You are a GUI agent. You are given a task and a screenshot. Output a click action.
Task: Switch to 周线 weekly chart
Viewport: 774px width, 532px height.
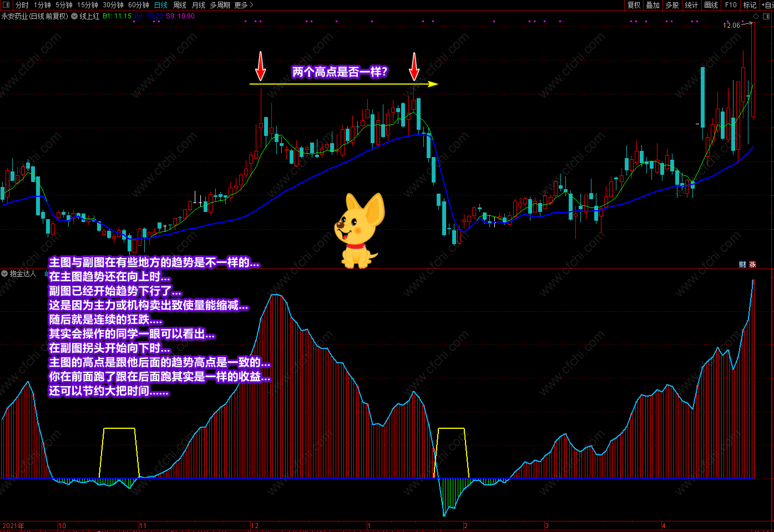(x=180, y=5)
